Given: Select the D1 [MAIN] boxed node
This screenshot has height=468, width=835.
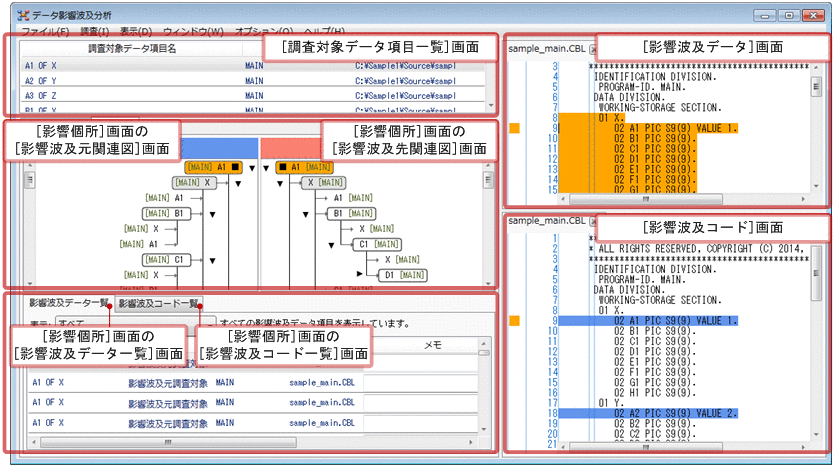Looking at the screenshot, I should coord(403,275).
